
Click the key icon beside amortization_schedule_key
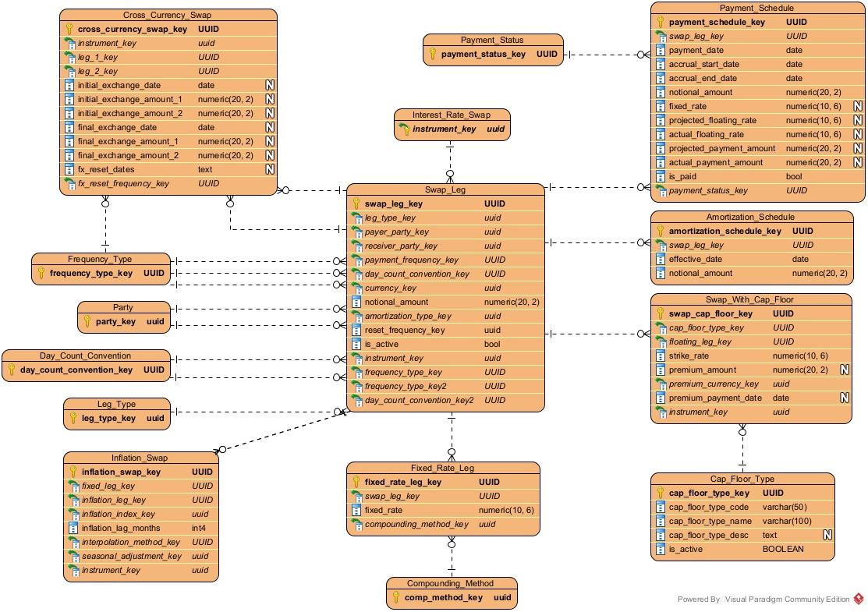tap(661, 232)
